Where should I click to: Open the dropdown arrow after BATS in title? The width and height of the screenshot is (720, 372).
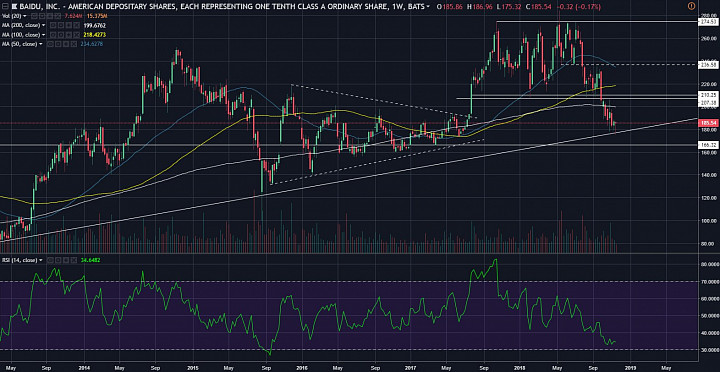[428, 6]
